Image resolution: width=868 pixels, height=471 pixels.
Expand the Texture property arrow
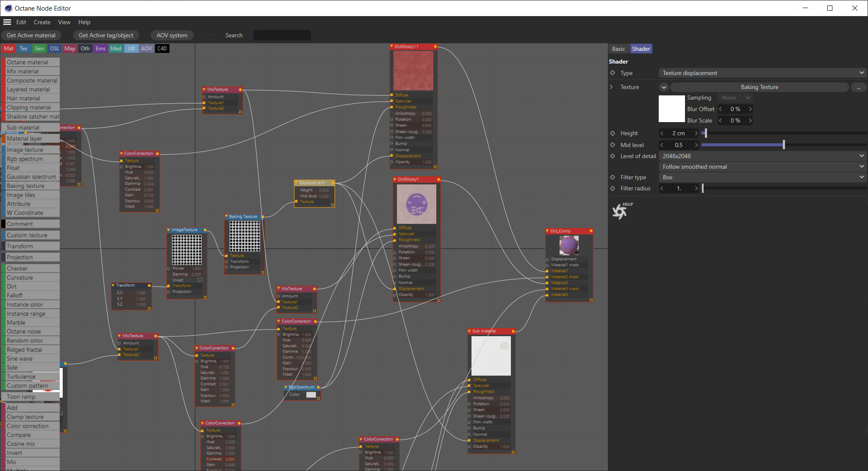coord(611,87)
